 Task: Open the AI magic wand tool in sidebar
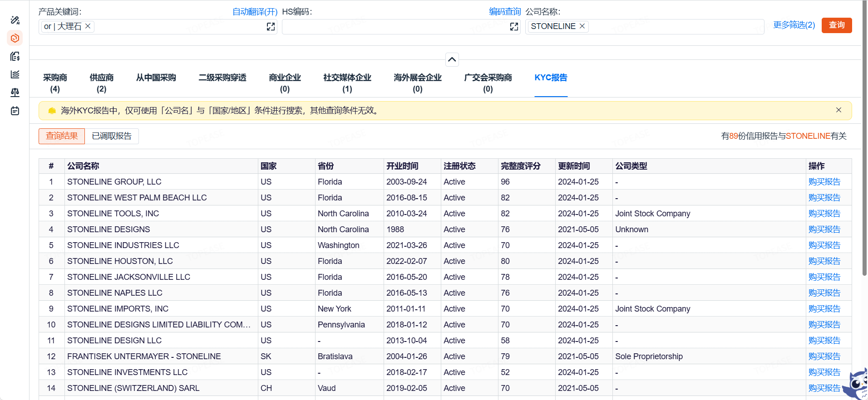[x=15, y=20]
